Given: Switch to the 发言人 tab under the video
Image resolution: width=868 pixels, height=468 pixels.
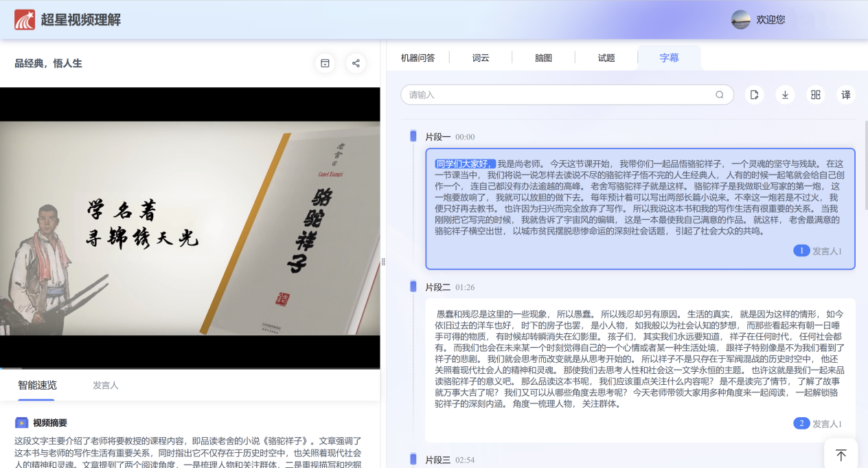Looking at the screenshot, I should tap(106, 386).
